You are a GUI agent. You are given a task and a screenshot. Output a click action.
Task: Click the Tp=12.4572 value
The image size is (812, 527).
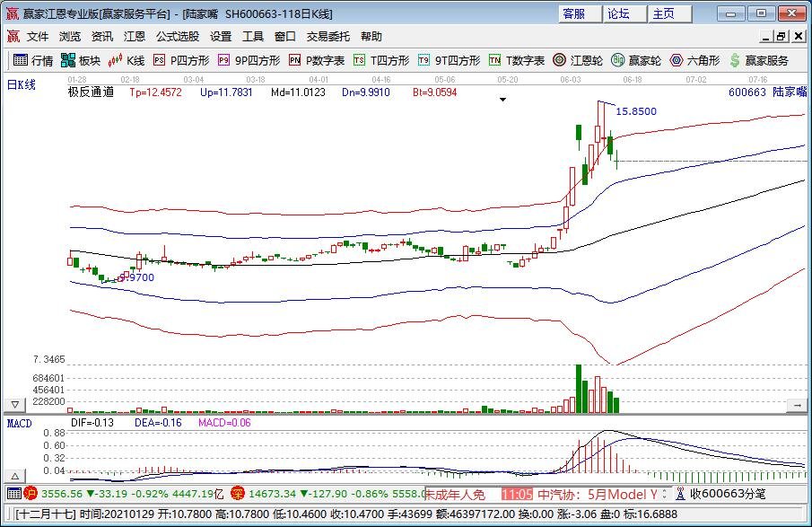coord(155,92)
